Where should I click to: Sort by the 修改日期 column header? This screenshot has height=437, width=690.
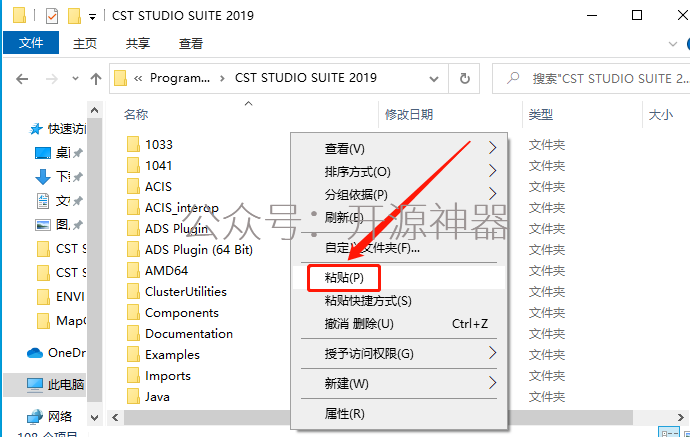click(x=409, y=114)
